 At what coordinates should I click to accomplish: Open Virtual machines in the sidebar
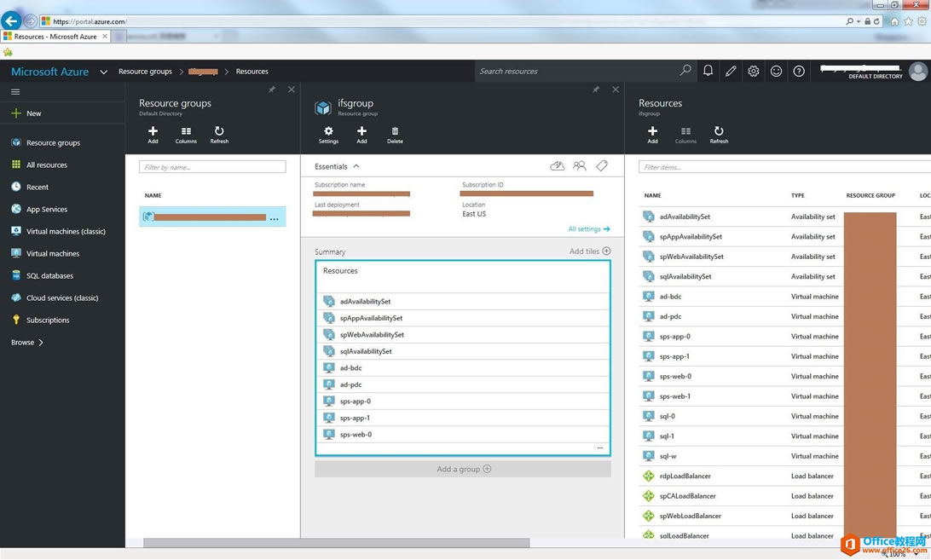coord(52,254)
